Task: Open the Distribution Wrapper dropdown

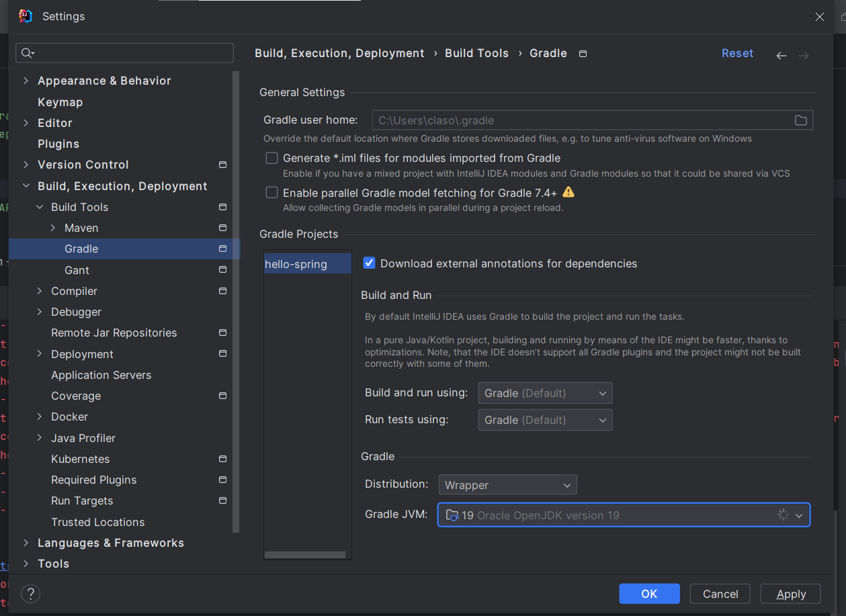Action: tap(507, 485)
